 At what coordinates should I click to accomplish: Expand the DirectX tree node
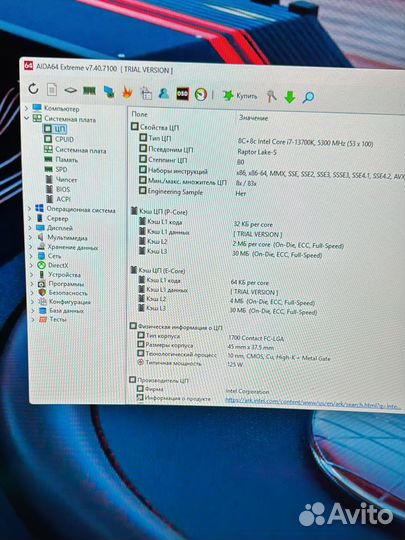31,265
